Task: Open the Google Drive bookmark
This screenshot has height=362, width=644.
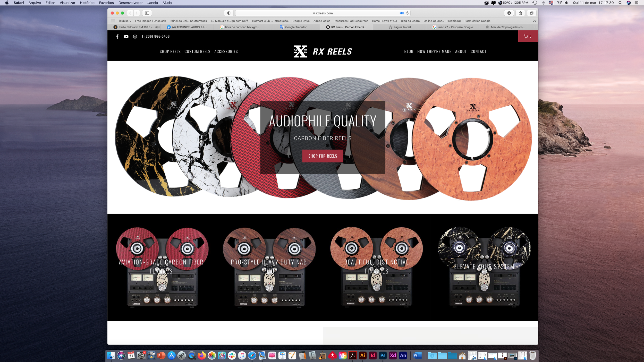Action: (x=301, y=21)
